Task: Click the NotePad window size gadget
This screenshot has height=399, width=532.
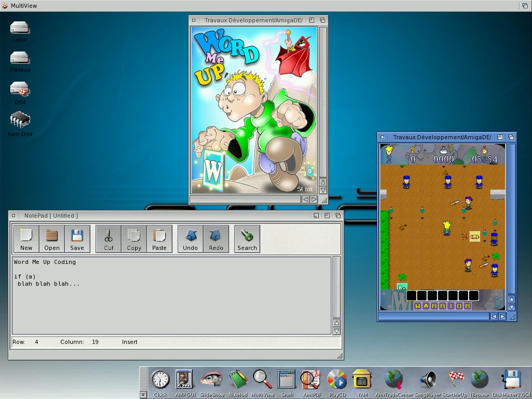Action: 340,356
